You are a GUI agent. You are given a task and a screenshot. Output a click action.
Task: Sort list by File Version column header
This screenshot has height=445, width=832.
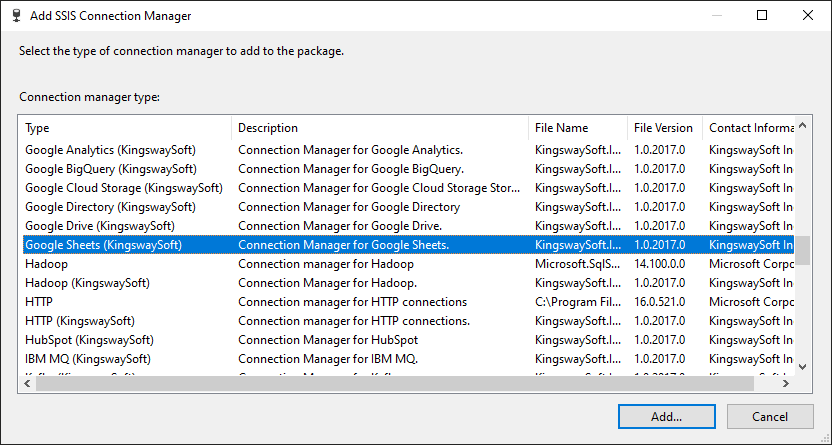(665, 128)
